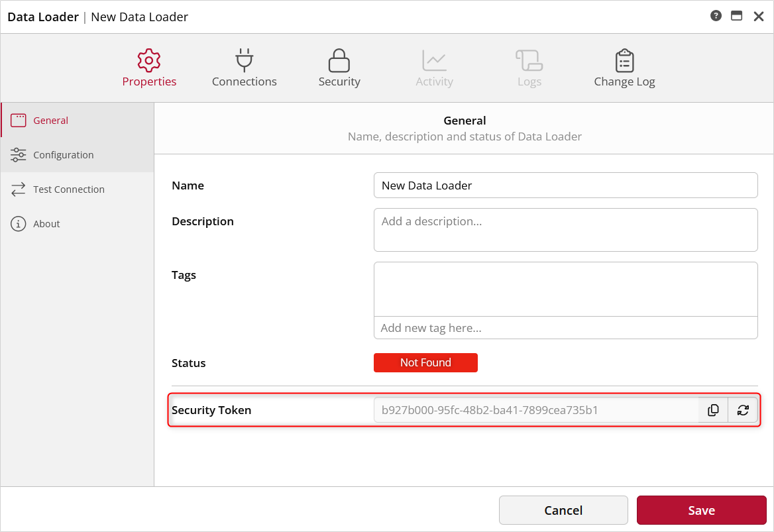Click the Not Found status badge
The width and height of the screenshot is (774, 532).
(x=425, y=363)
